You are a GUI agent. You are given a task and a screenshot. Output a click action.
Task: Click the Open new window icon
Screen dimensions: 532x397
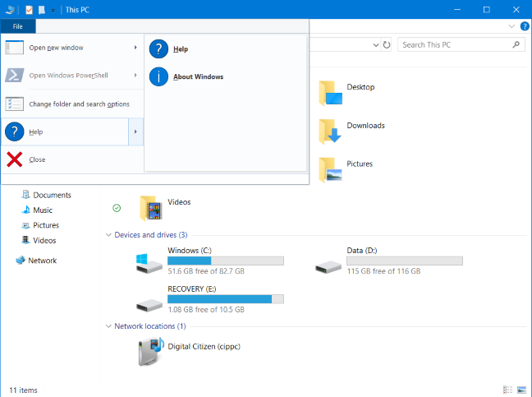tap(15, 48)
